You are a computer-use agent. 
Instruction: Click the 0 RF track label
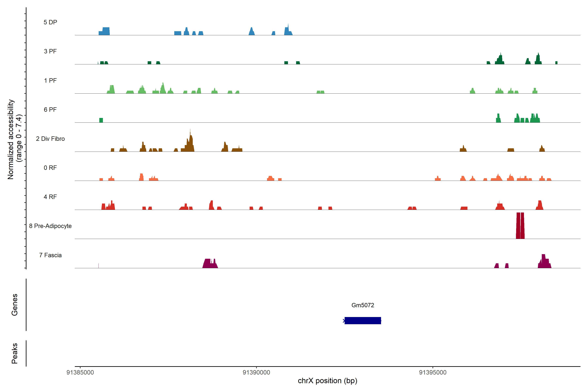[50, 168]
